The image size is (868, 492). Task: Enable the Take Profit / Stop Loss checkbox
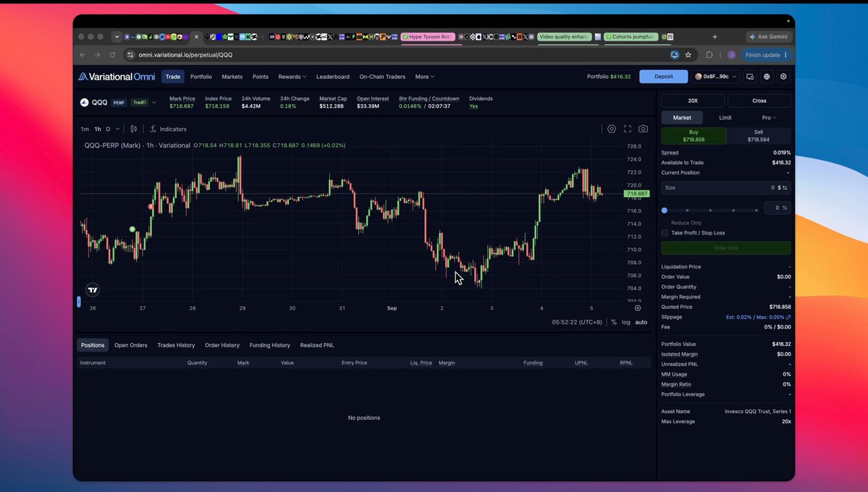(x=665, y=233)
